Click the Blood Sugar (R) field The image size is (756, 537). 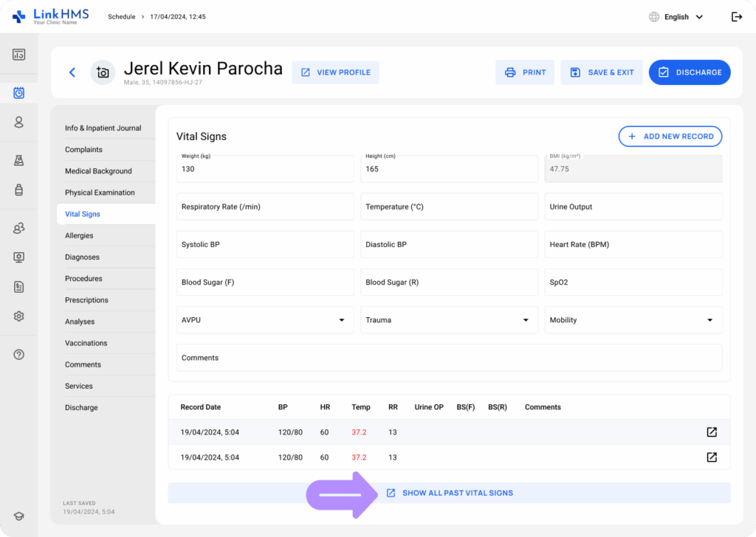click(450, 283)
